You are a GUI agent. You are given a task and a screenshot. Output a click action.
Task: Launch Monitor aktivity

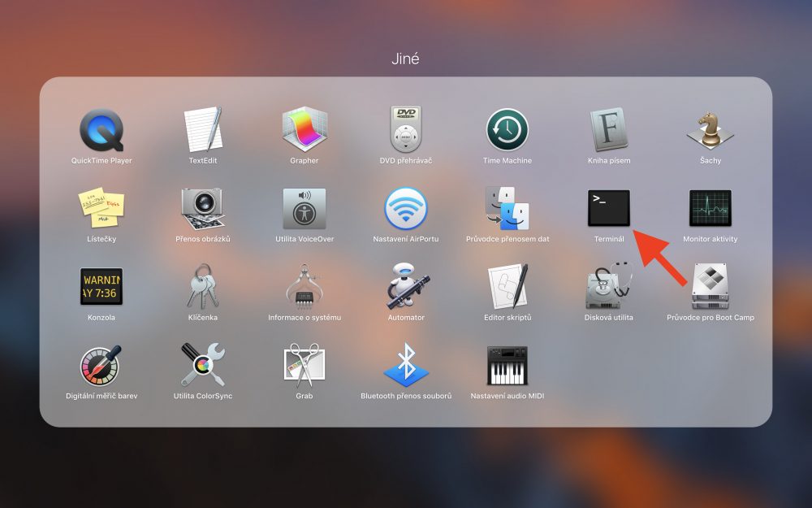[710, 209]
